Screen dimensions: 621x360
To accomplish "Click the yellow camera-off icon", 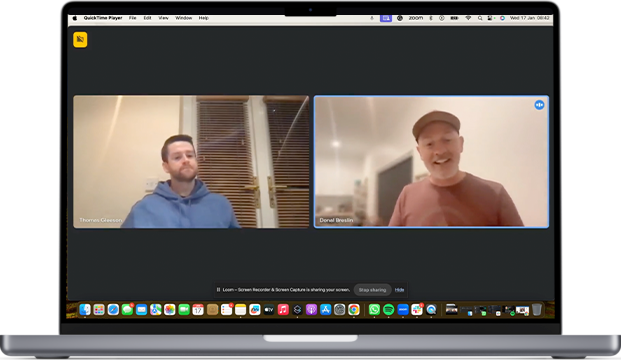I will click(x=80, y=40).
